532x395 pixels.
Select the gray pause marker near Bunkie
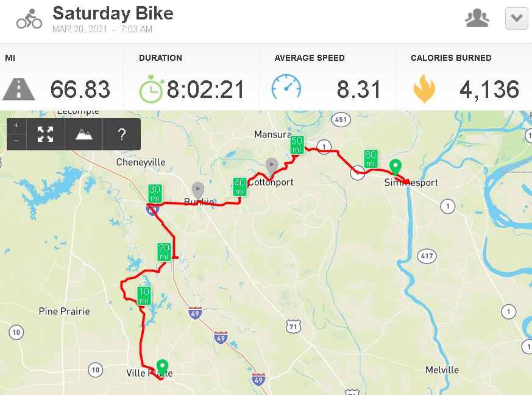pos(198,191)
